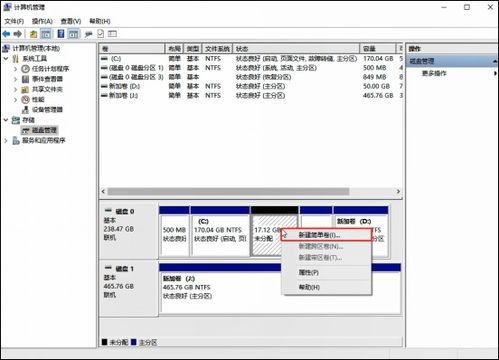Click the Up one level folder icon
The height and width of the screenshot is (360, 499).
[33, 34]
